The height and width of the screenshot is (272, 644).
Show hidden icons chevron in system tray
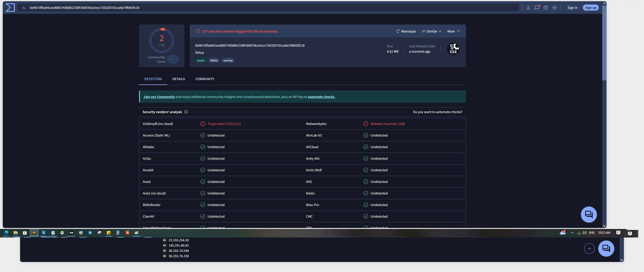[572, 233]
